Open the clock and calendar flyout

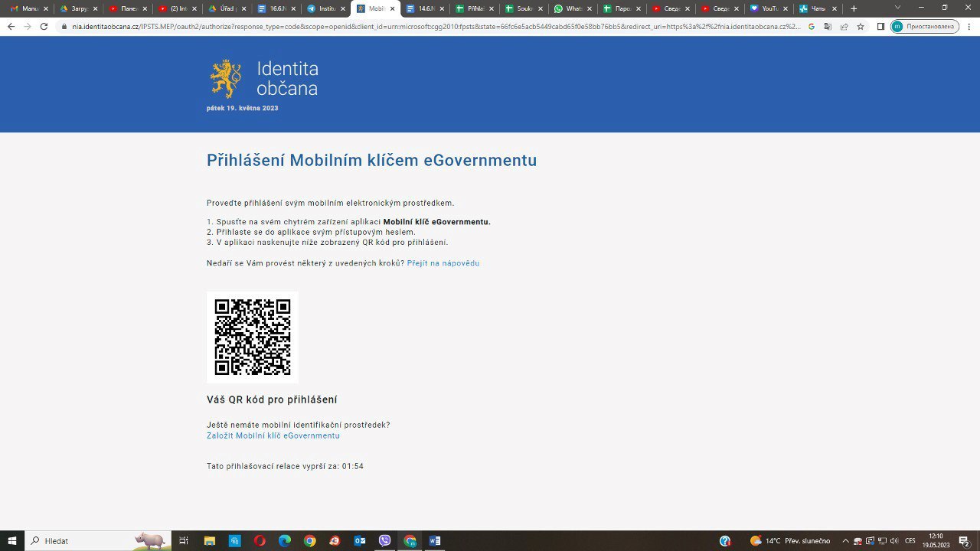pyautogui.click(x=936, y=541)
